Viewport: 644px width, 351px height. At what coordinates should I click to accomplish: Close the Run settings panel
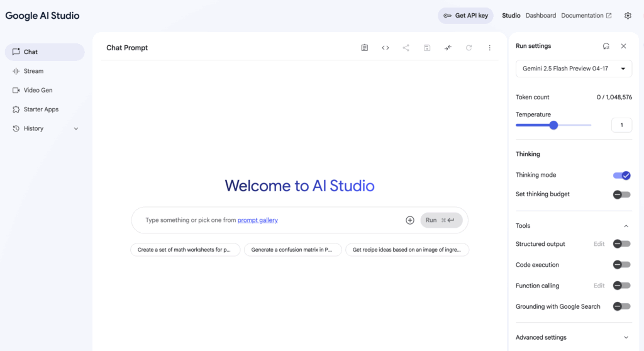click(x=623, y=46)
